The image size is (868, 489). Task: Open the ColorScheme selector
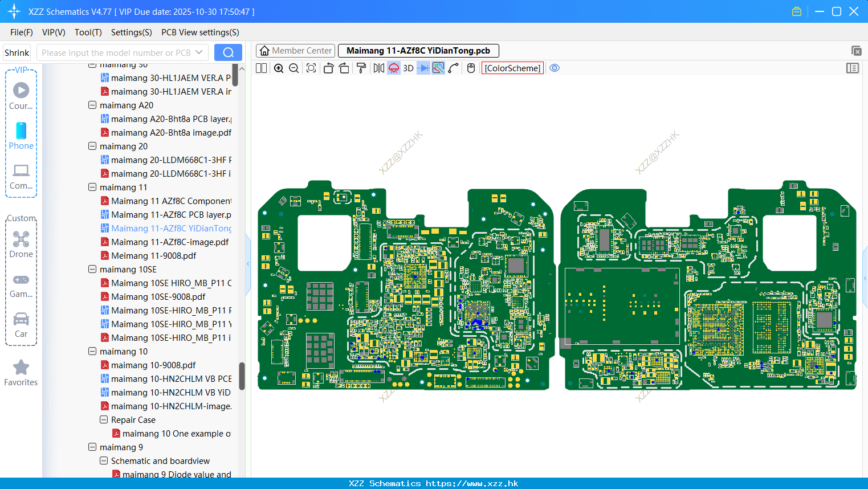512,68
